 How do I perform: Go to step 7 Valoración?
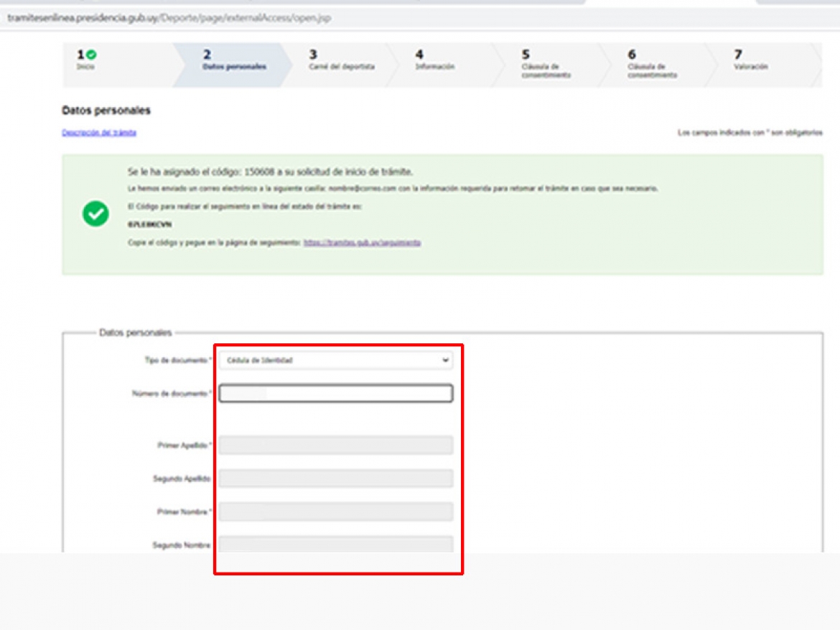750,61
